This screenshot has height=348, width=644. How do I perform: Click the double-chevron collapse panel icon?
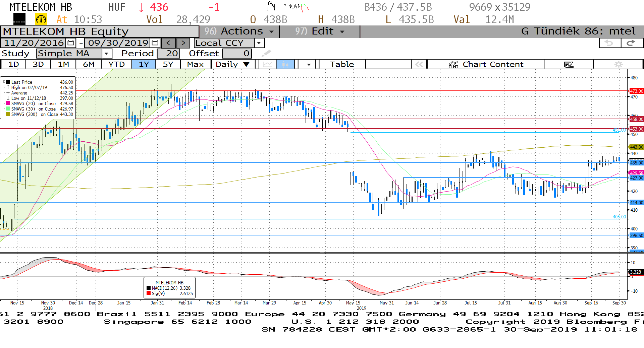pyautogui.click(x=419, y=64)
